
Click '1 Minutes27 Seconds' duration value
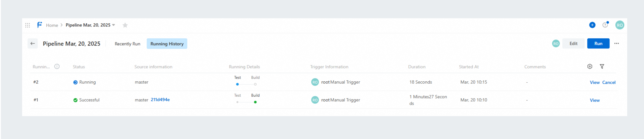point(428,100)
